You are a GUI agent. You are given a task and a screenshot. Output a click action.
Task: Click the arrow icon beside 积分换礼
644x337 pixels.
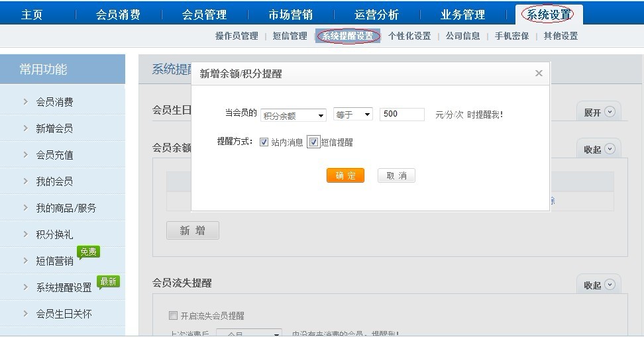coord(25,234)
